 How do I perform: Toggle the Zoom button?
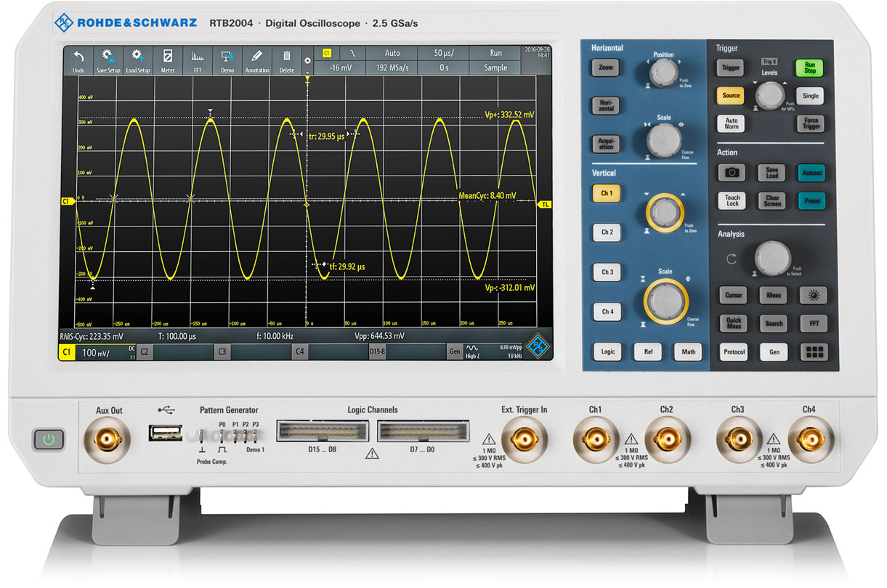605,68
